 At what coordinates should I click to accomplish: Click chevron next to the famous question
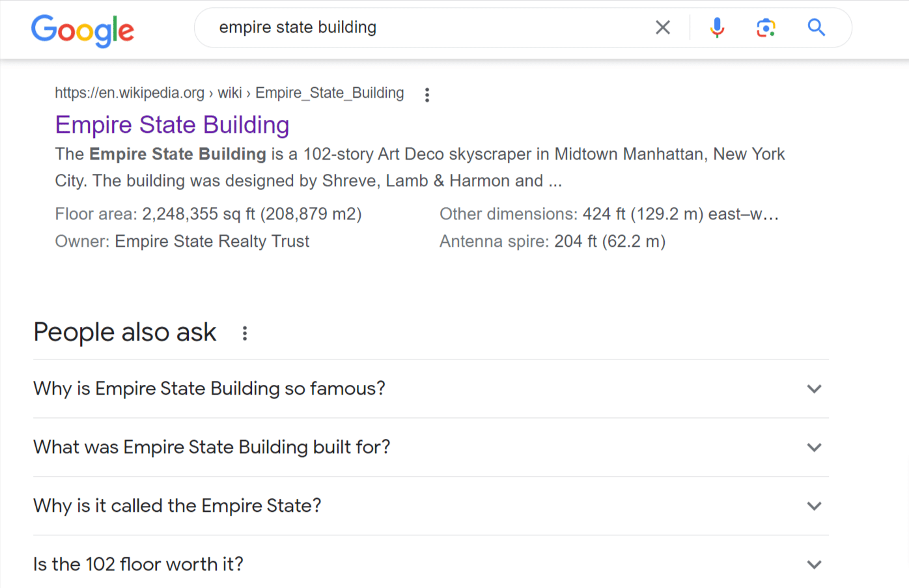(814, 389)
